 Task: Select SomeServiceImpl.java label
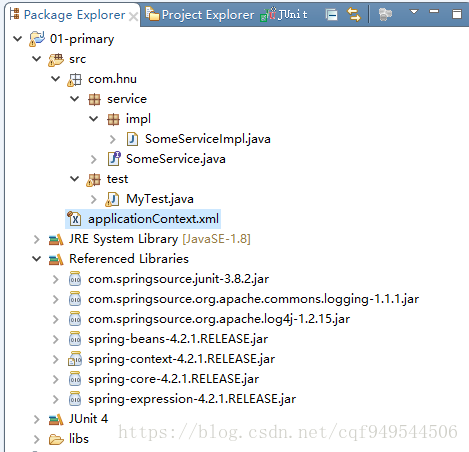point(208,139)
